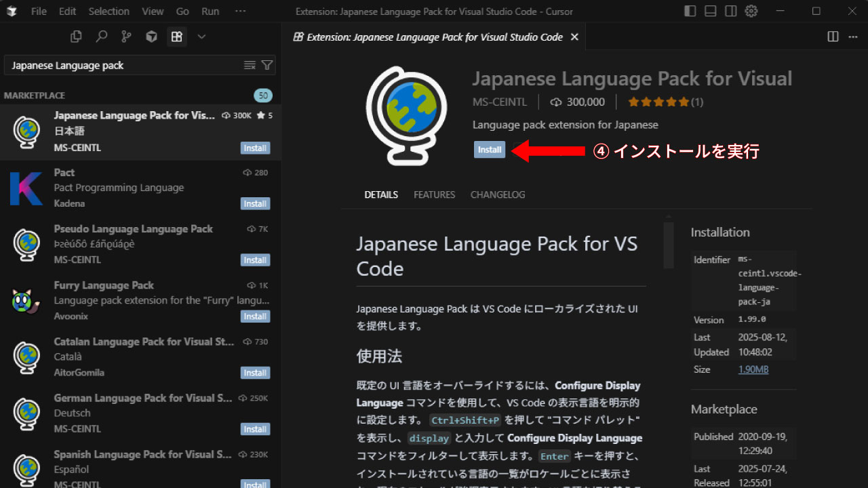This screenshot has width=868, height=488.
Task: Open the 1.90MB size link
Action: tap(753, 369)
